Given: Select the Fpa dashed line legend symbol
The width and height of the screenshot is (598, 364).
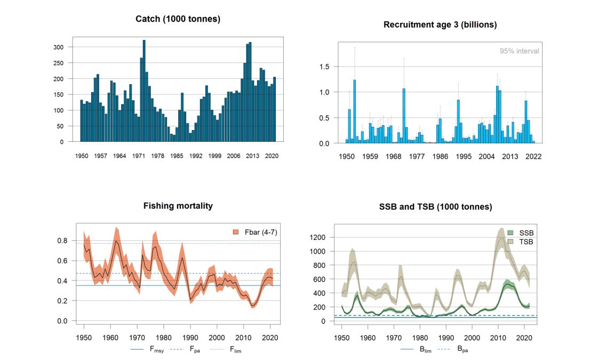Looking at the screenshot, I should 176,349.
